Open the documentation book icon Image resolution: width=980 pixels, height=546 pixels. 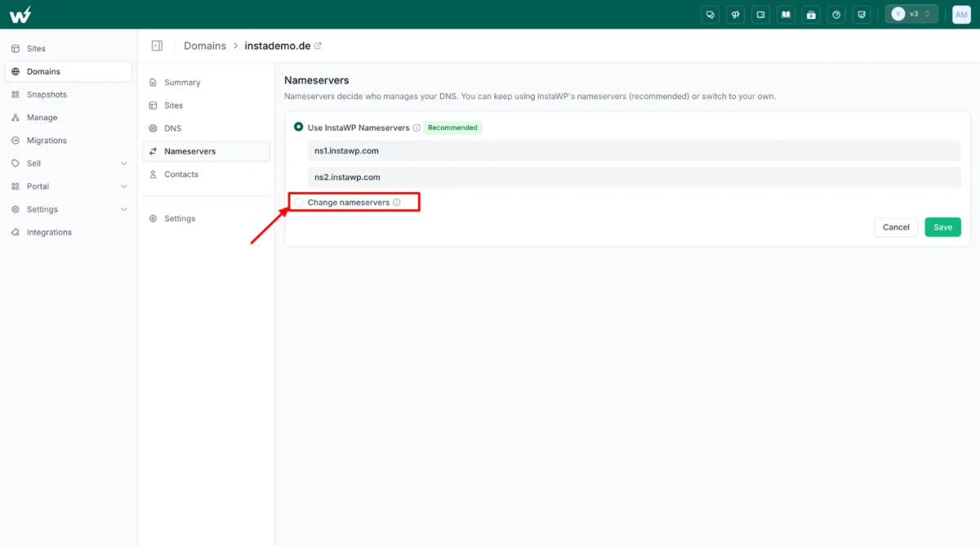click(x=786, y=14)
